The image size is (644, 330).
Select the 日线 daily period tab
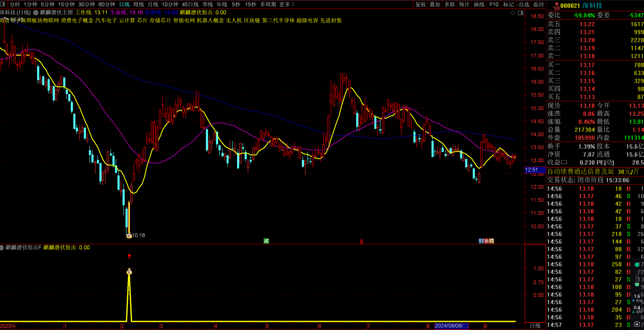pos(124,4)
